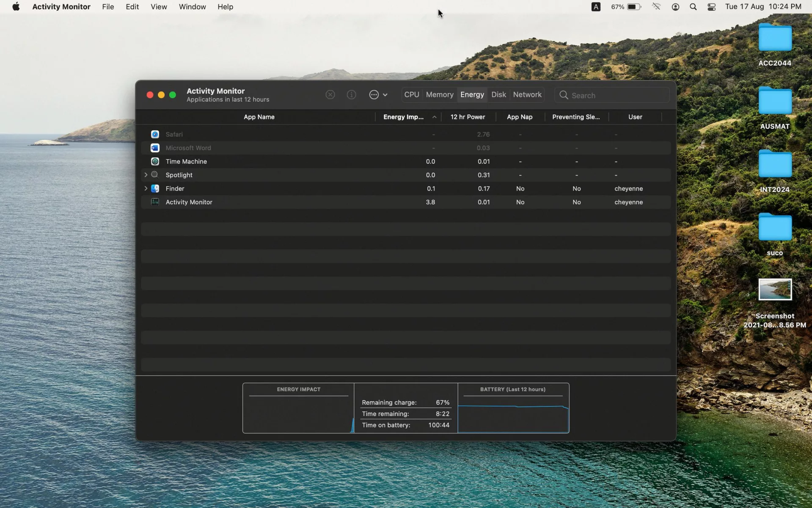Image resolution: width=812 pixels, height=508 pixels.
Task: Select the Disk tab
Action: pyautogui.click(x=498, y=95)
